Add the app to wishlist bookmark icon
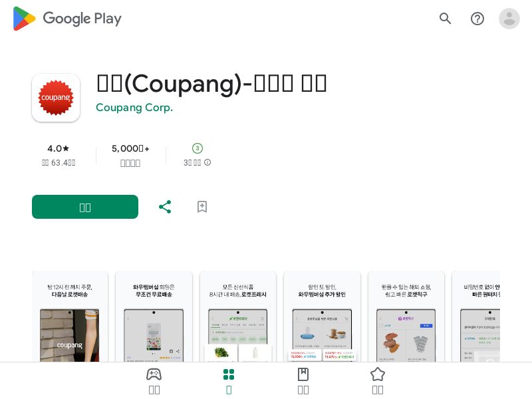This screenshot has height=399, width=532. point(202,207)
